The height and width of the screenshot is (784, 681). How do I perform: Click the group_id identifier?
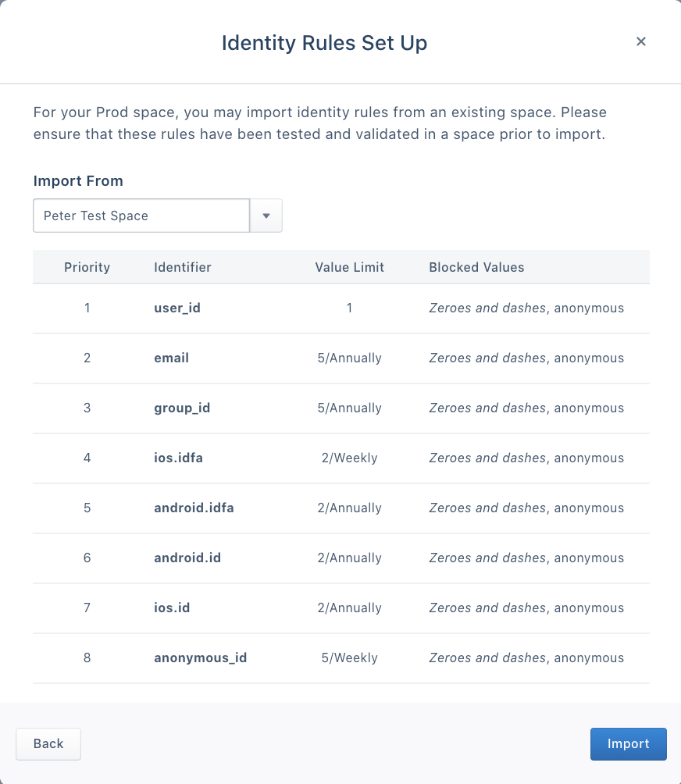pyautogui.click(x=182, y=408)
